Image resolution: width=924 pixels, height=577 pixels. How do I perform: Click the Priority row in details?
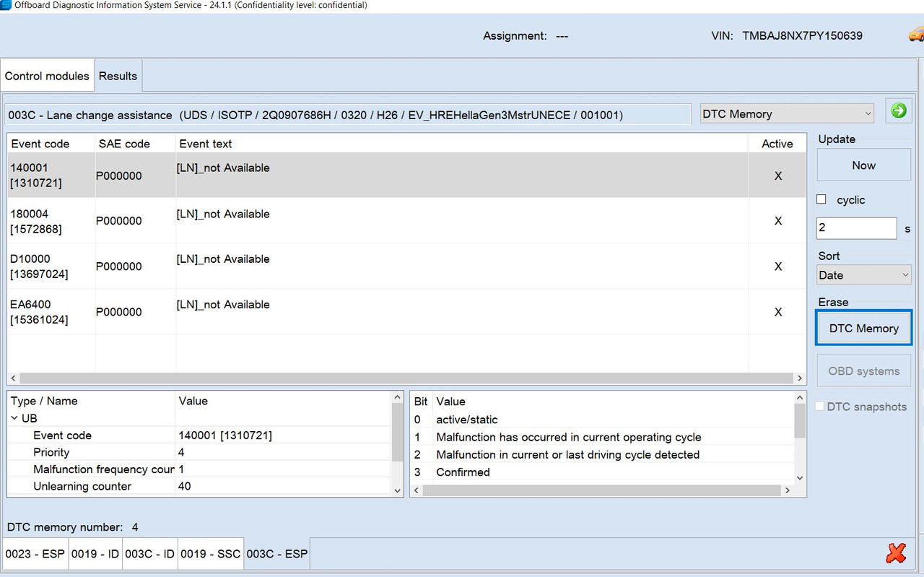pyautogui.click(x=200, y=452)
